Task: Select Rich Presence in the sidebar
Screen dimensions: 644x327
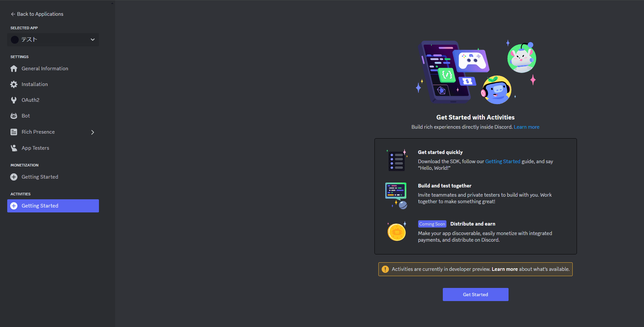Action: pos(53,132)
